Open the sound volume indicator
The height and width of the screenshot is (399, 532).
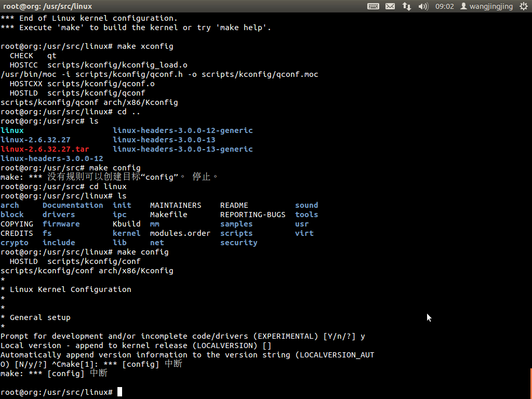pyautogui.click(x=423, y=6)
